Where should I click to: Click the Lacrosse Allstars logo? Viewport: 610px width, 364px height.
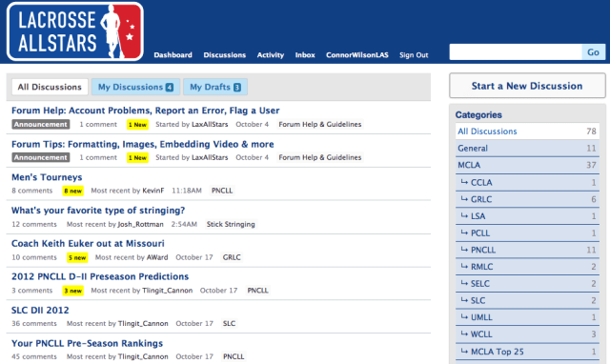pyautogui.click(x=75, y=31)
